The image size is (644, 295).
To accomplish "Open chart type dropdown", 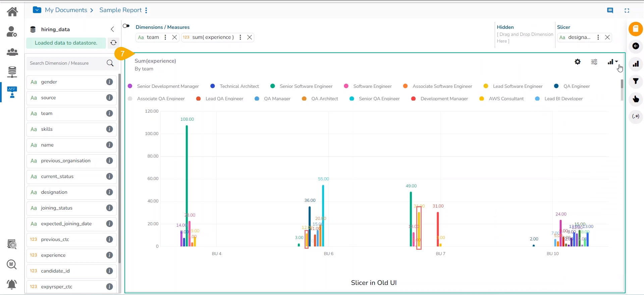I will pyautogui.click(x=613, y=62).
